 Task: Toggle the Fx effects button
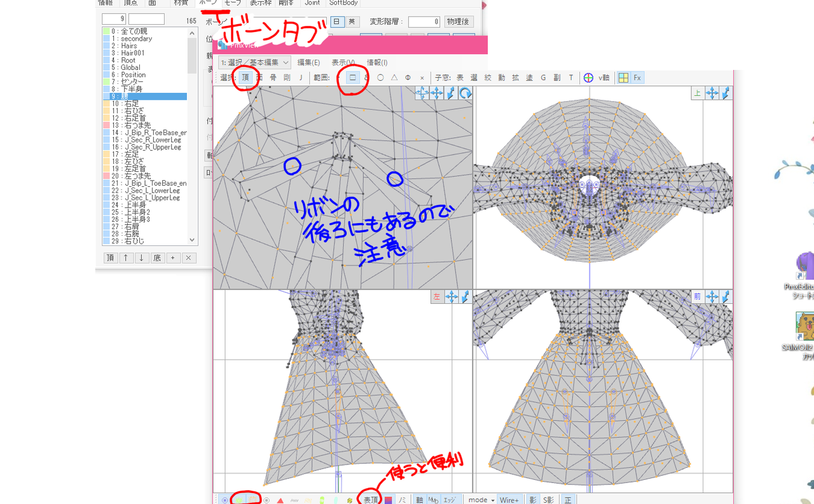coord(637,78)
